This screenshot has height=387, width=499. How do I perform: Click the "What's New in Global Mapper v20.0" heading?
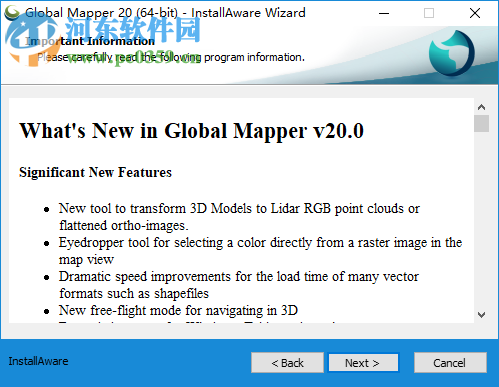(191, 130)
